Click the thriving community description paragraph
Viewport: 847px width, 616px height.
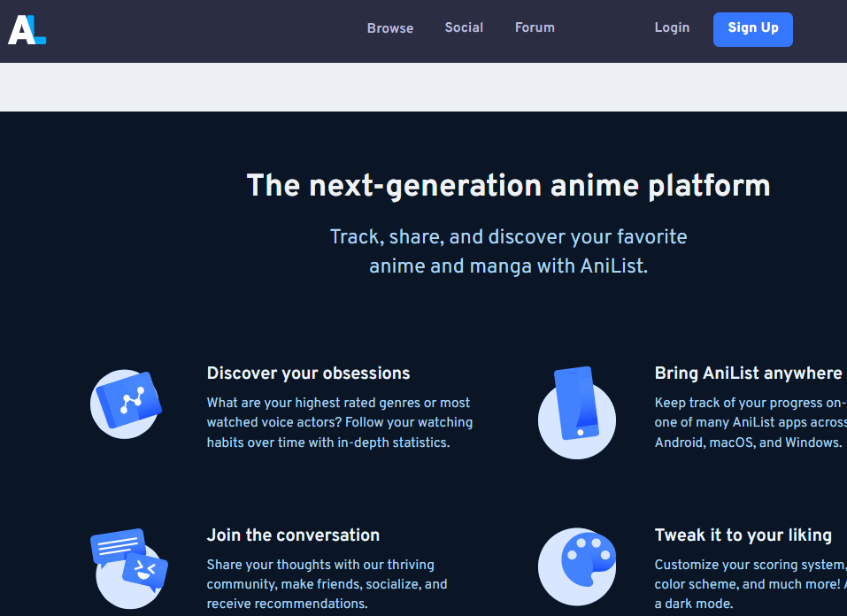click(x=327, y=584)
